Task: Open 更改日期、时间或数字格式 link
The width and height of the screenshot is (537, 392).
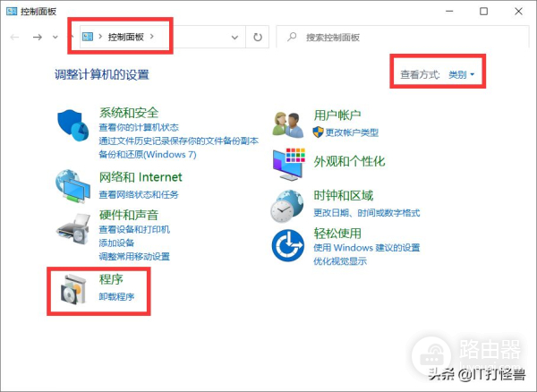Action: pos(366,213)
